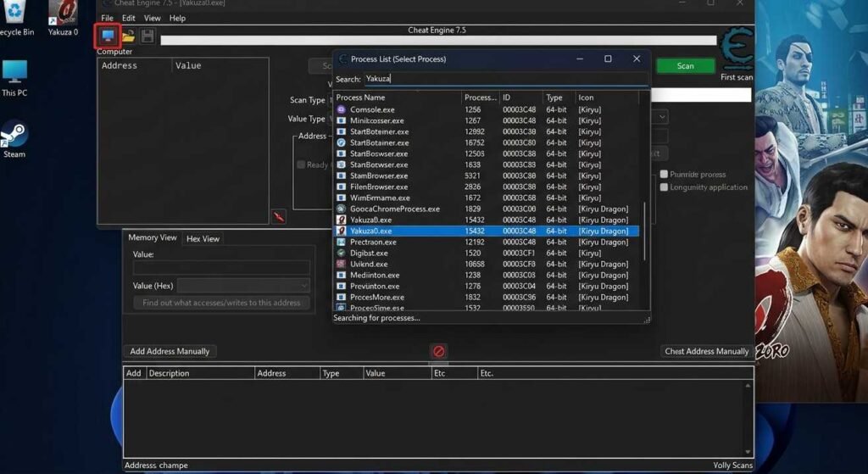Click Find out what accesses/writes button
868x474 pixels.
(221, 303)
